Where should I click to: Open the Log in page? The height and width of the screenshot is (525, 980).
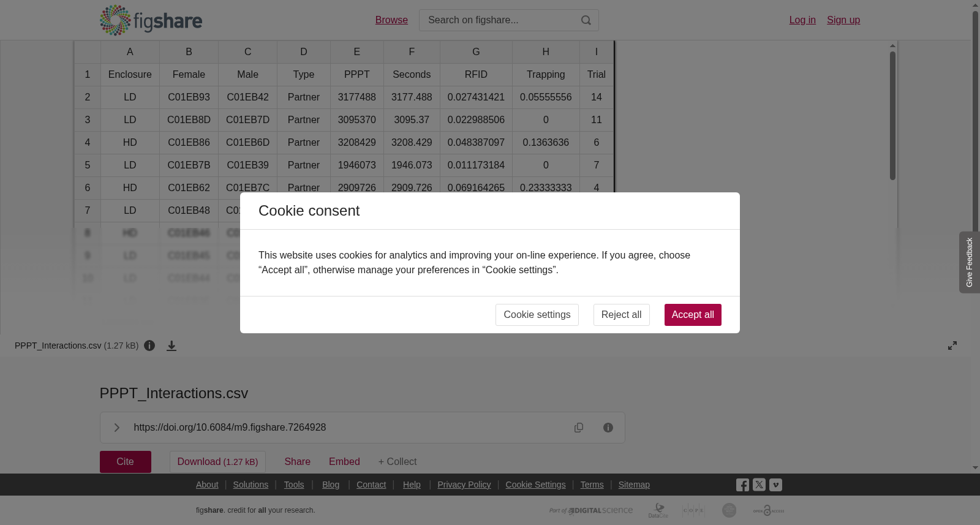point(802,20)
